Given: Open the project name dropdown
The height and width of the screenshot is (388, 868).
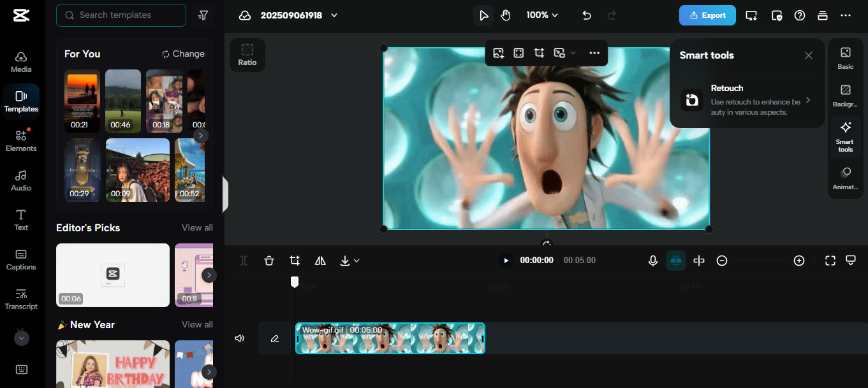Looking at the screenshot, I should (334, 15).
